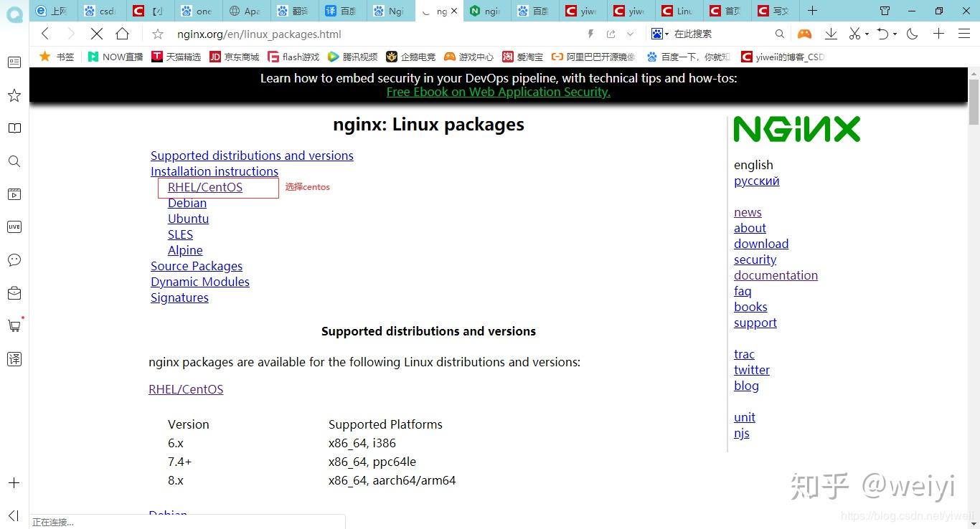Open the LIVE sidebar icon

(x=14, y=227)
